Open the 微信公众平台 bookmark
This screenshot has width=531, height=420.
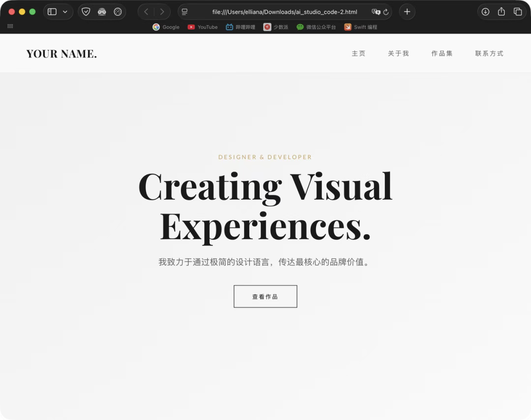(316, 27)
